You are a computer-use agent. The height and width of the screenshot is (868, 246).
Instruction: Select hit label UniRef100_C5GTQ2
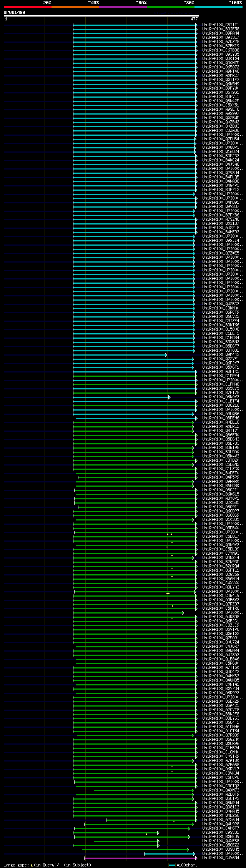(x=221, y=786)
